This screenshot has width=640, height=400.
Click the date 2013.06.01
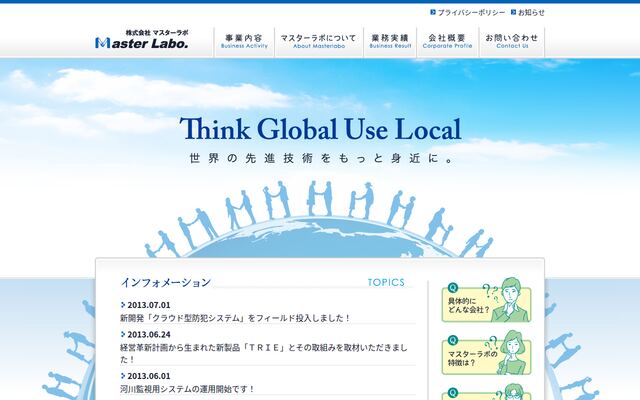tap(149, 376)
